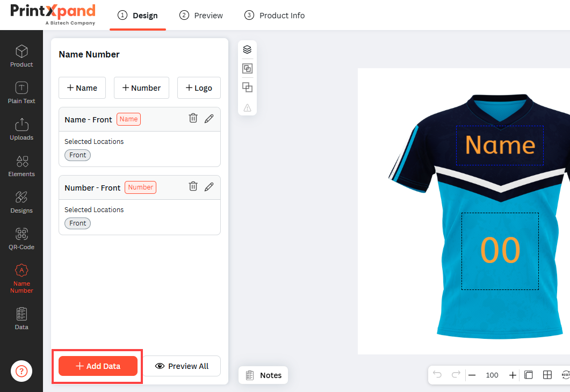Click the Preview All eye button
570x392 pixels.
tap(182, 366)
